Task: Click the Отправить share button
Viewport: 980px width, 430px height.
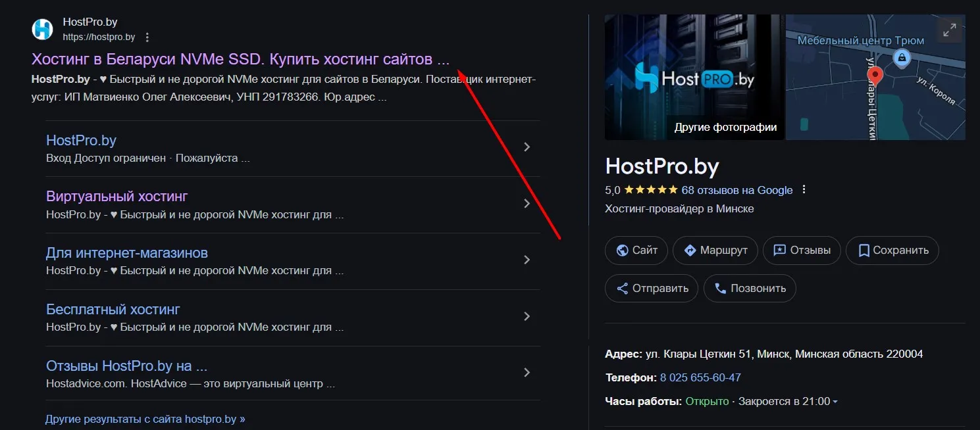Action: pyautogui.click(x=652, y=288)
